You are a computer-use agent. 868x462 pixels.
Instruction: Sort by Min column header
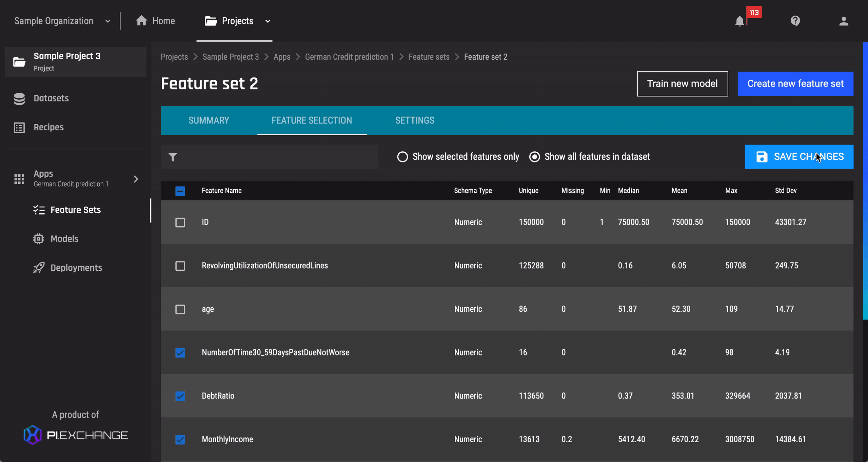(x=605, y=191)
